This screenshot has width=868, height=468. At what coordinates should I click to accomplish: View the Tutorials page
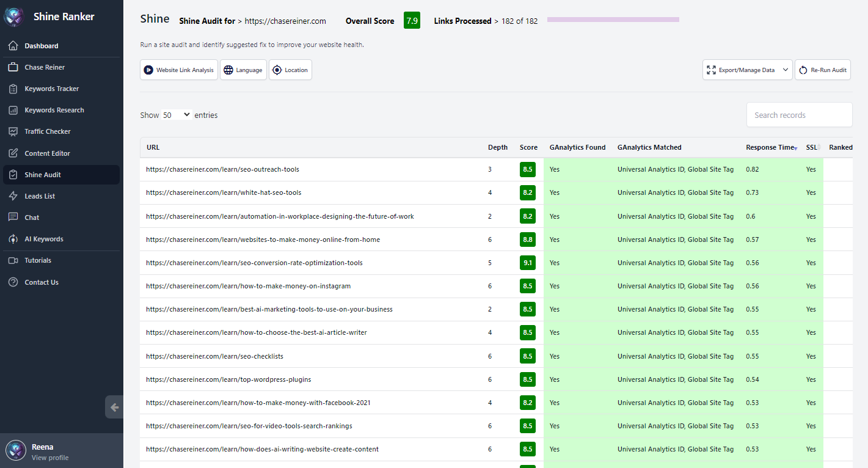(x=38, y=260)
